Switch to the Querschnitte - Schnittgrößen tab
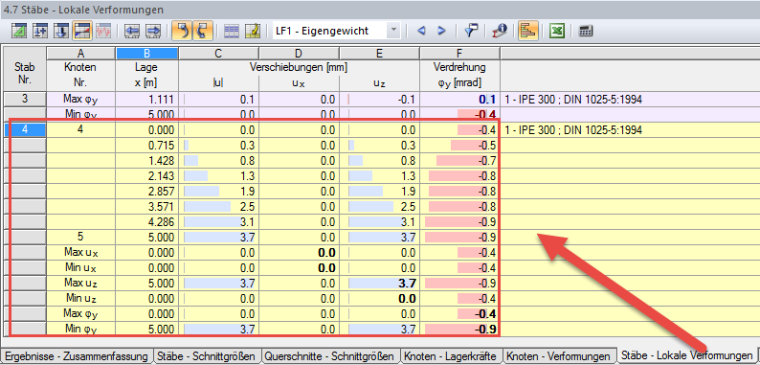This screenshot has width=760, height=365. coord(331,356)
